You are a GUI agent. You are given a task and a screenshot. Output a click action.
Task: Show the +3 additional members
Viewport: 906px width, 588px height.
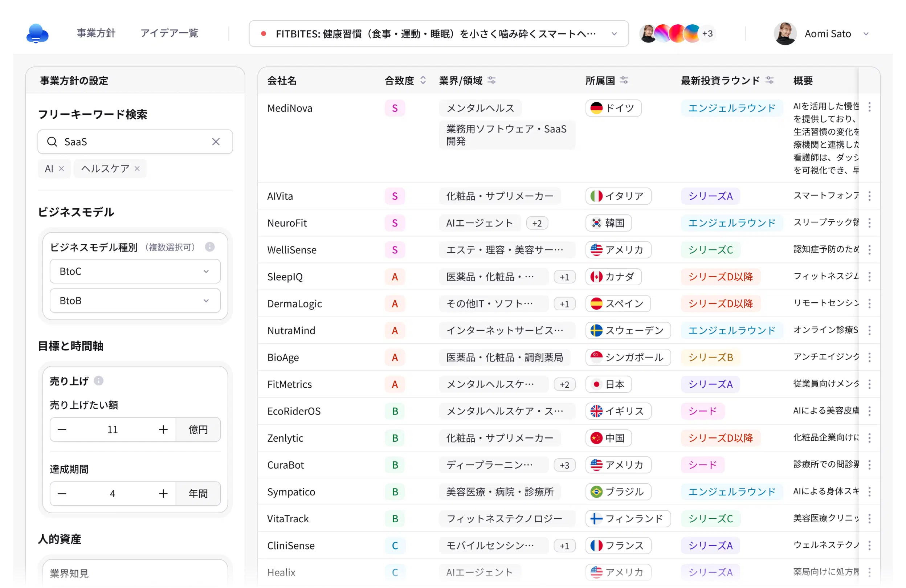[x=707, y=33]
